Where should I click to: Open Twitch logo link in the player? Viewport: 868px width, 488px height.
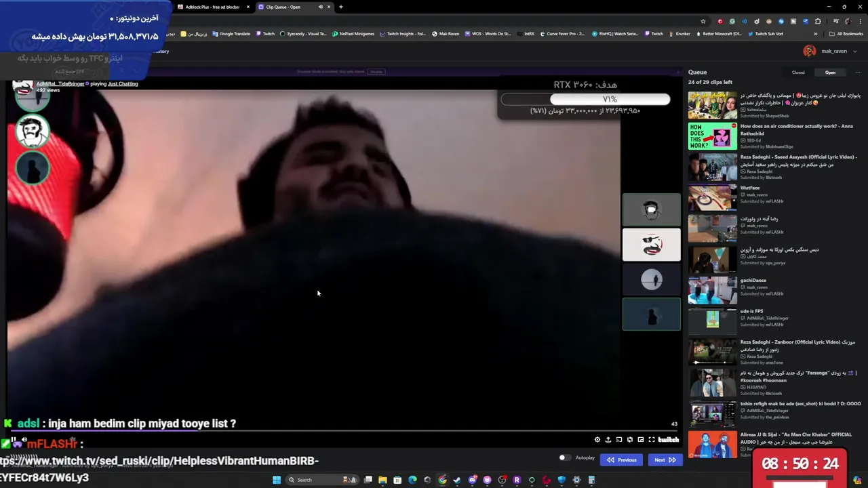coord(668,440)
